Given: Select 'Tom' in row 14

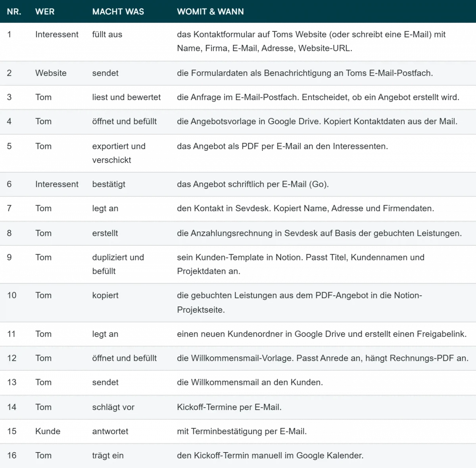Looking at the screenshot, I should pos(43,407).
